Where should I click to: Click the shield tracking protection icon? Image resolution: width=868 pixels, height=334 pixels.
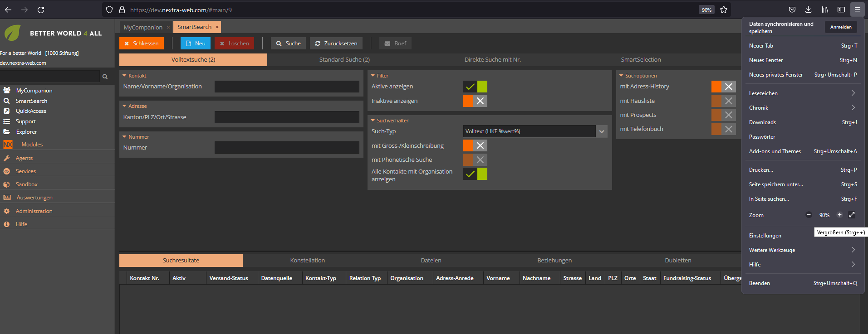(109, 10)
